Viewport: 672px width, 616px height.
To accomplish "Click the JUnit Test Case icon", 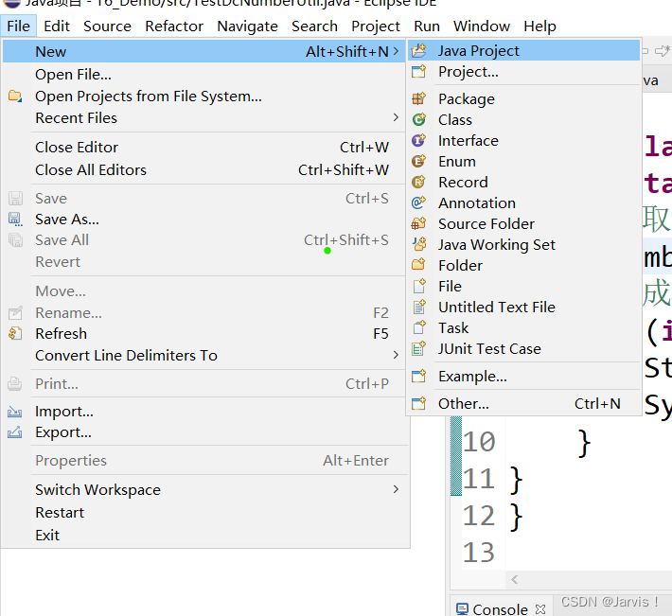I will pyautogui.click(x=418, y=349).
